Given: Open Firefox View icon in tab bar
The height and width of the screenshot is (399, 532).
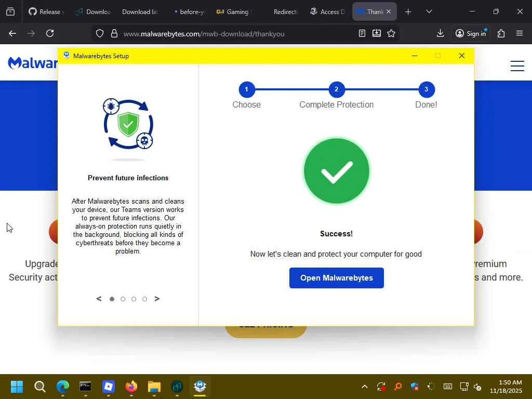Looking at the screenshot, I should (10, 11).
